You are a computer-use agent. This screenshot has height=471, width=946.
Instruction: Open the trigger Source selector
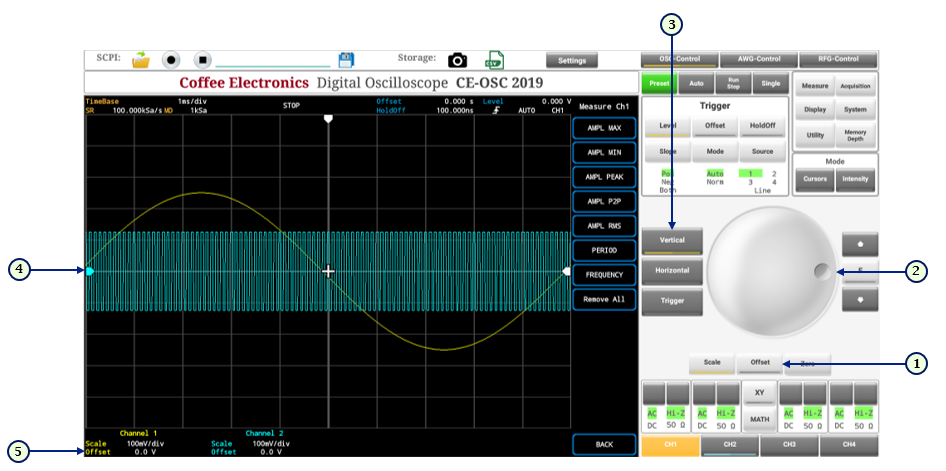(762, 152)
